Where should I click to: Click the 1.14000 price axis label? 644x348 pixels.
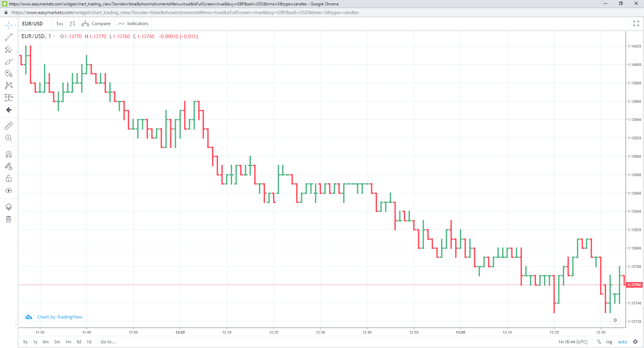(x=634, y=65)
